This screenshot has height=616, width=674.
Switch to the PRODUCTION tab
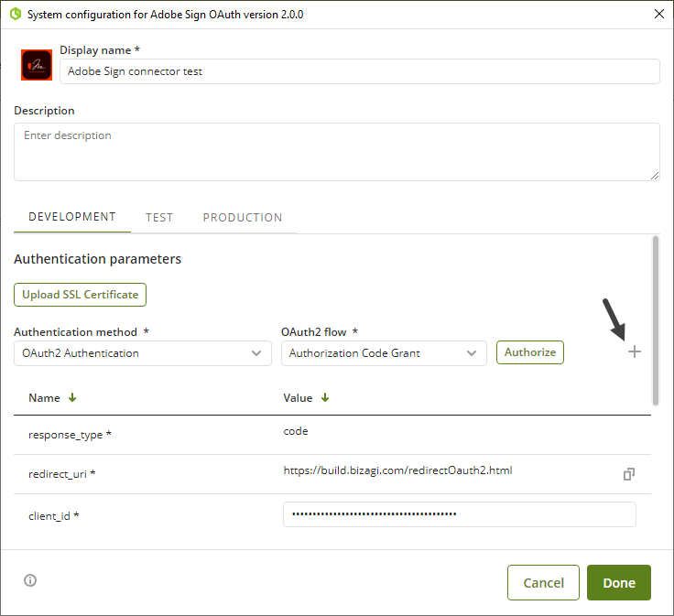[243, 217]
